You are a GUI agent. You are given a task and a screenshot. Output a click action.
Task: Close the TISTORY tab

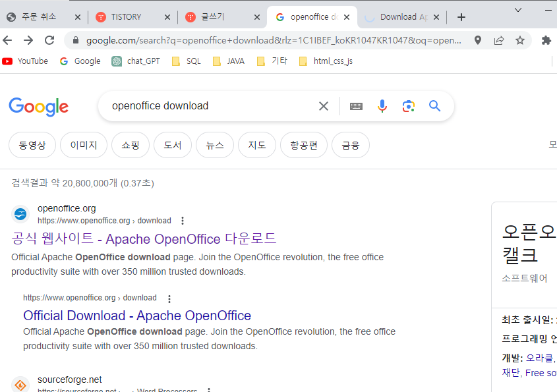coord(167,17)
